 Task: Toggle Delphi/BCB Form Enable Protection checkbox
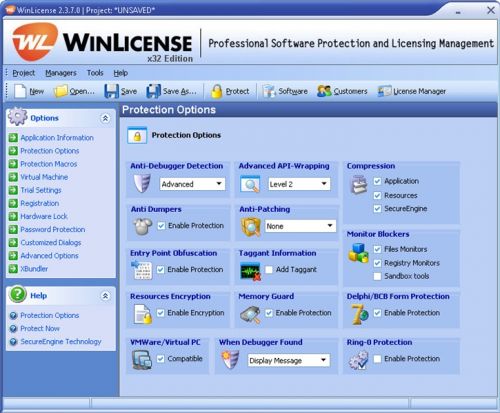point(377,313)
